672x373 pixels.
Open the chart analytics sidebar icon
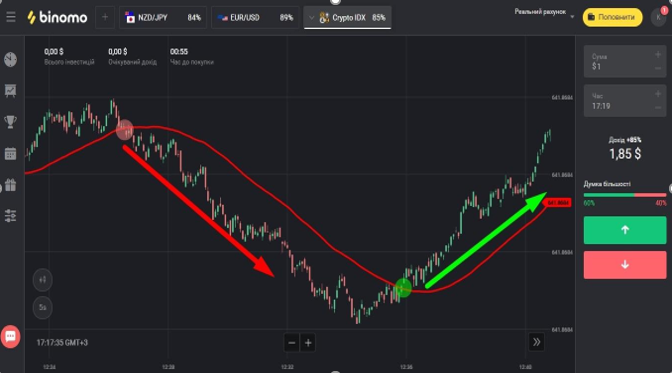pyautogui.click(x=10, y=90)
